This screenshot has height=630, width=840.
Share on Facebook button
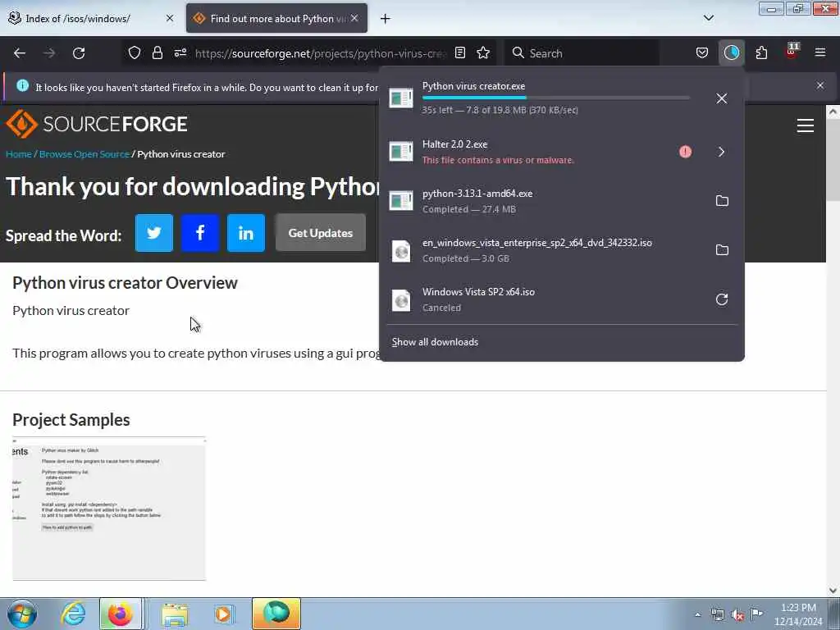(200, 233)
